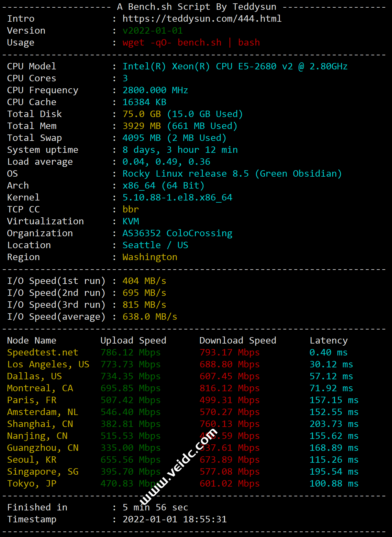Click the v2022-01-01 version text
Image resolution: width=392 pixels, height=537 pixels.
click(152, 31)
